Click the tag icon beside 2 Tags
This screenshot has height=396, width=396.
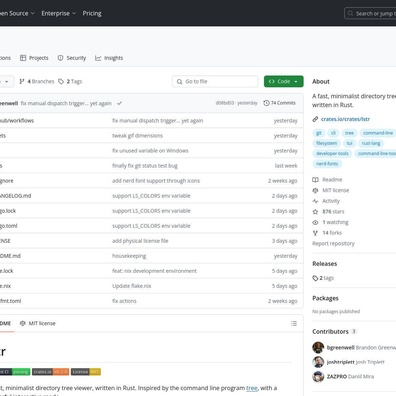pyautogui.click(x=61, y=81)
